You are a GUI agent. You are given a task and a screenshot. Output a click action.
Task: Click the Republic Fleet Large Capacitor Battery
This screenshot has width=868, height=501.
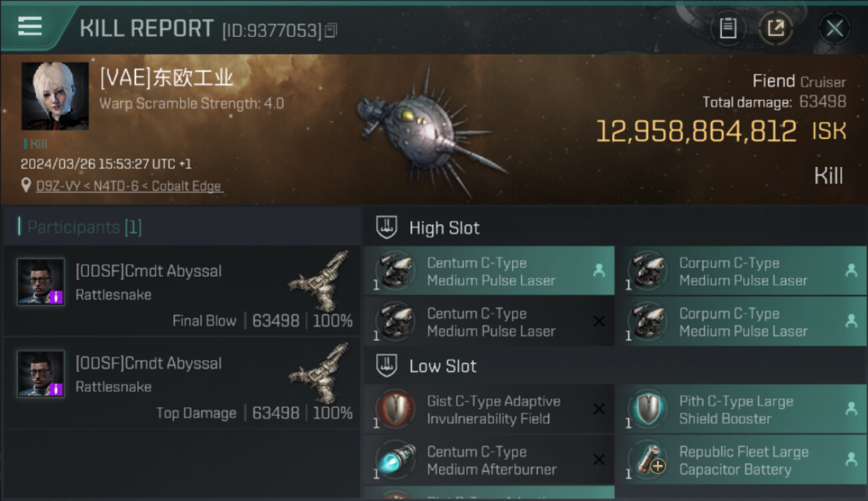(x=743, y=461)
